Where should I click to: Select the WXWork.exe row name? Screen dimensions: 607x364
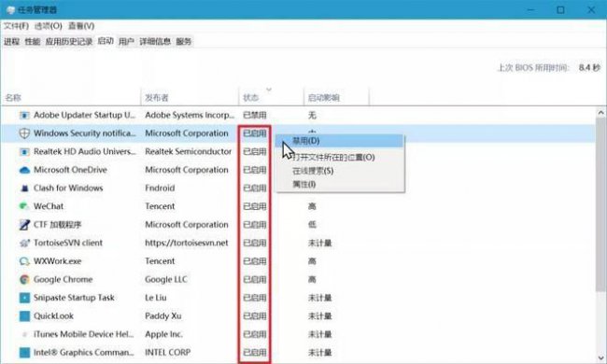pyautogui.click(x=58, y=261)
